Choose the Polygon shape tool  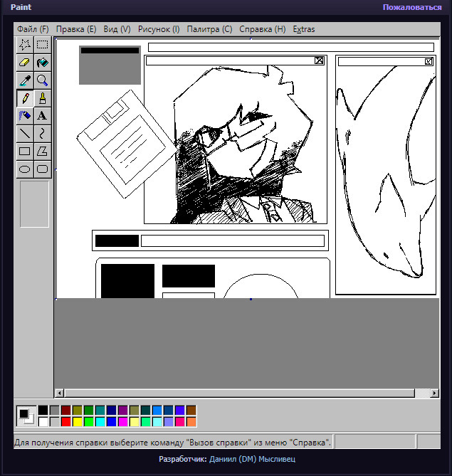click(42, 151)
